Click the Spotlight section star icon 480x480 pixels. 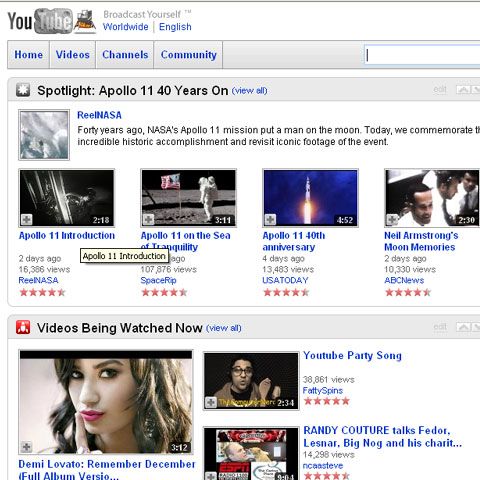tap(23, 90)
